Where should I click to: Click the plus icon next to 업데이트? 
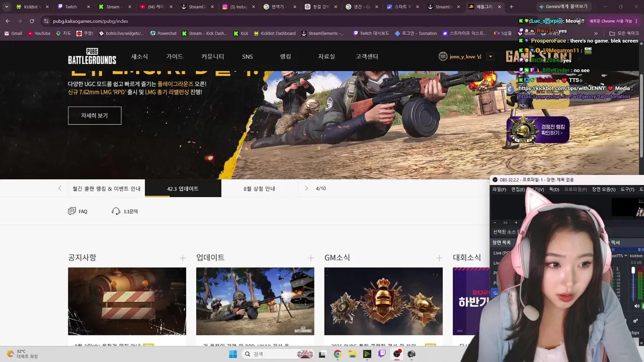pyautogui.click(x=311, y=258)
